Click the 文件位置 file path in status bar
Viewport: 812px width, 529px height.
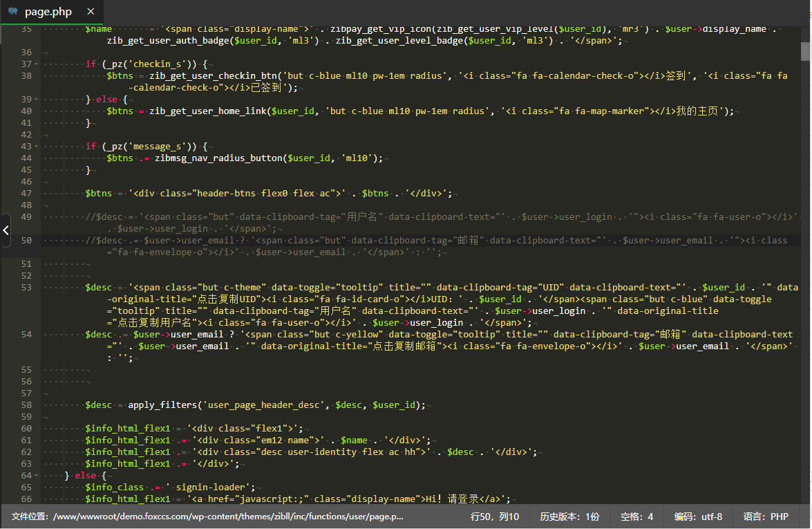point(207,517)
